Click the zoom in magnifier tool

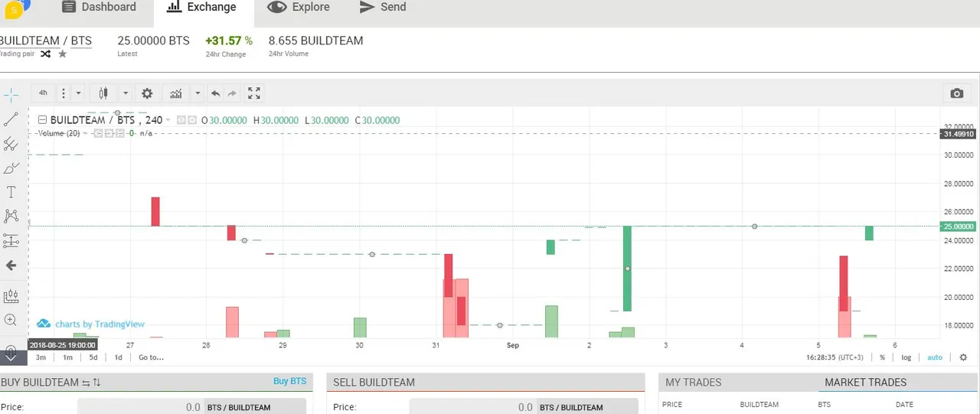coord(11,320)
